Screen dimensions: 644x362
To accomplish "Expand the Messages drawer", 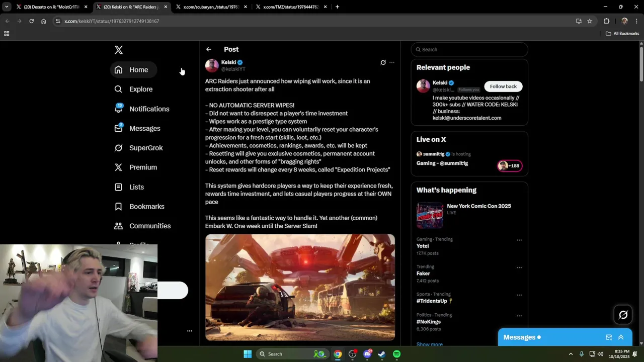I will tap(621, 337).
